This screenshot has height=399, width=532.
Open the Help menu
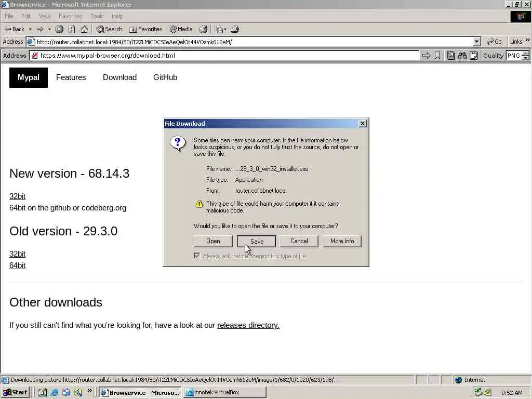point(117,16)
